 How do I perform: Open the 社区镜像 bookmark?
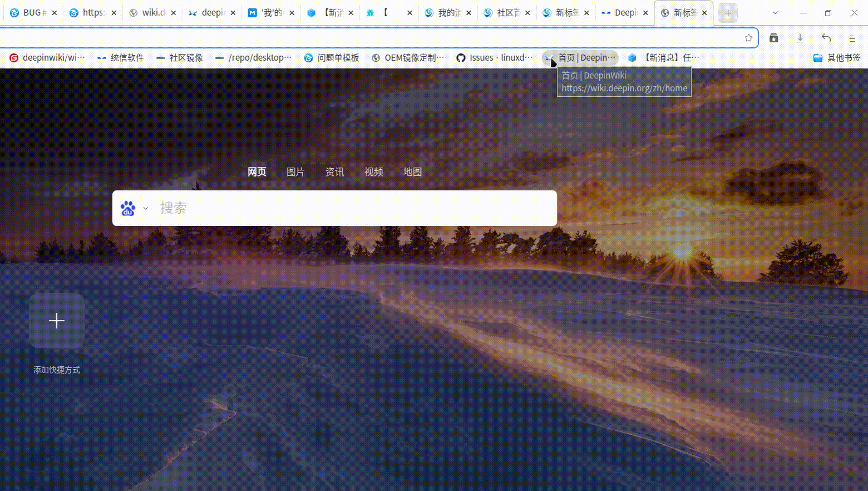[x=179, y=57]
